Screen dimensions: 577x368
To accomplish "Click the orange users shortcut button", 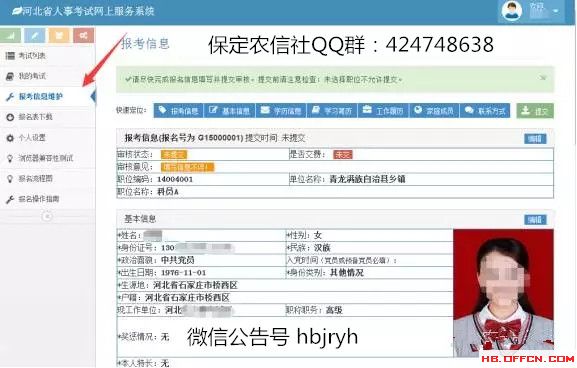I will [59, 35].
